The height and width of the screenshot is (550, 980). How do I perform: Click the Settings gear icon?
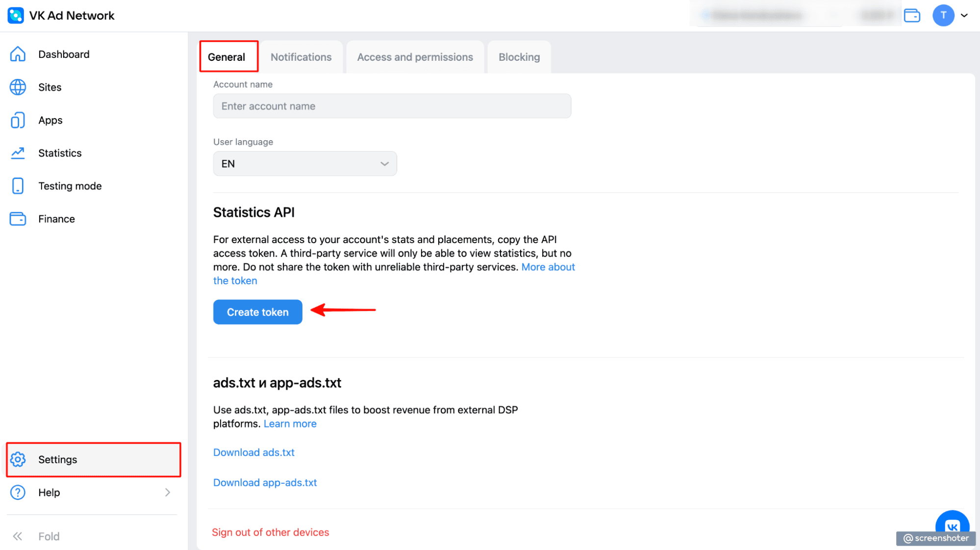(18, 459)
